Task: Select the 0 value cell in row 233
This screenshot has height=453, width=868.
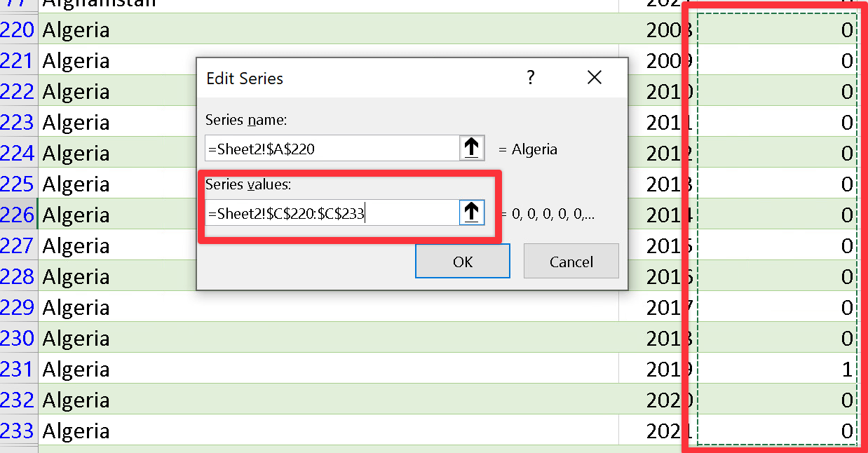Action: pos(777,430)
